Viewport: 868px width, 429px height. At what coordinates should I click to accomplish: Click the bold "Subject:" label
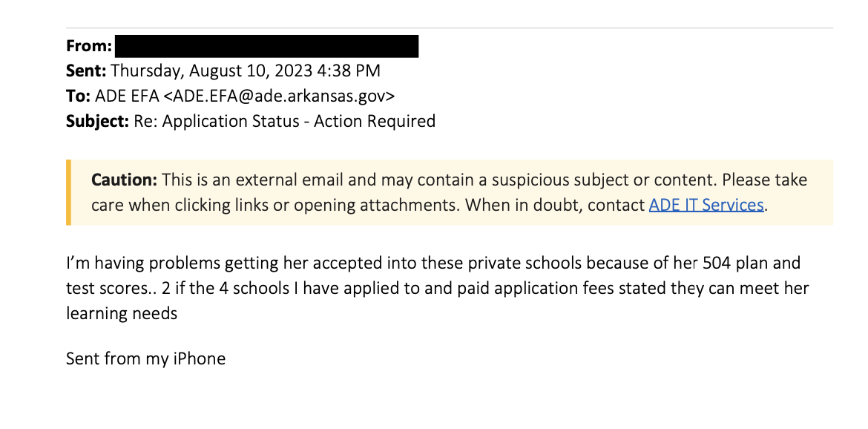click(x=97, y=120)
